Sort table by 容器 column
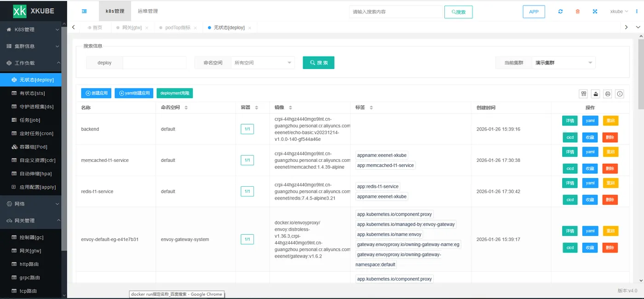 (x=257, y=108)
